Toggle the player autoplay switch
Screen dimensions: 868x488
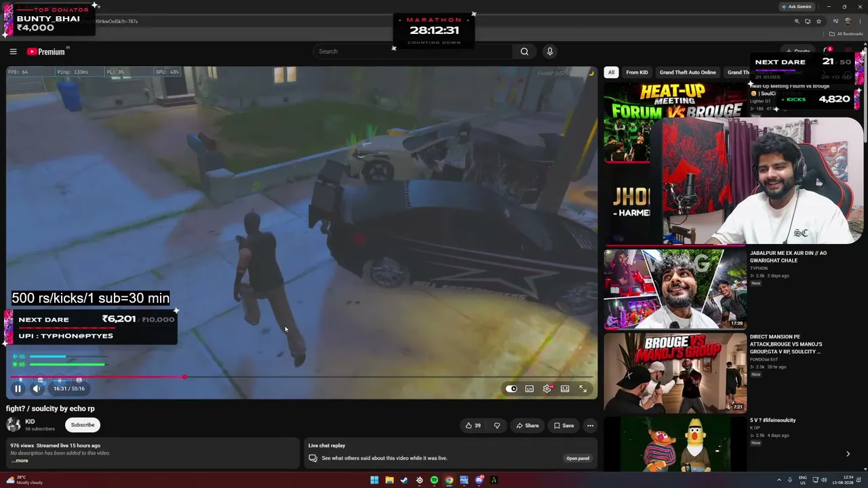point(511,388)
